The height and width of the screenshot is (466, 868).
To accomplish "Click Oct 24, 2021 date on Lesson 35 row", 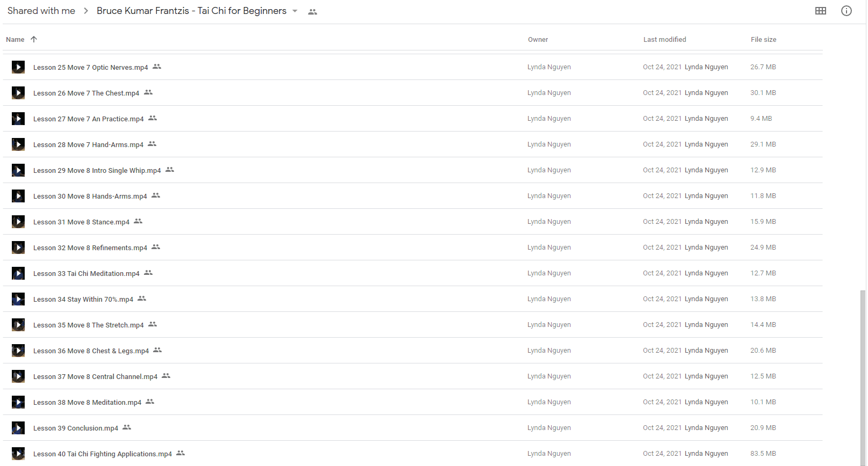I will click(x=662, y=325).
